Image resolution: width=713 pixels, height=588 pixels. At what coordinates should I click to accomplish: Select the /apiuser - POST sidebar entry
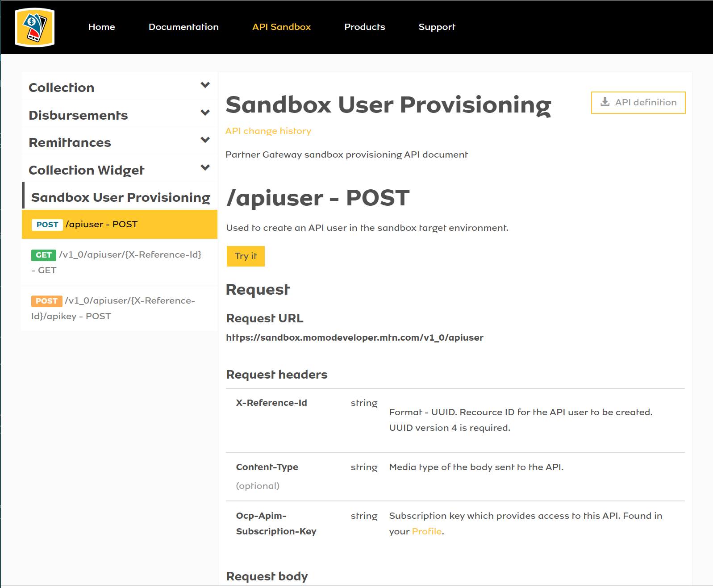(x=120, y=224)
